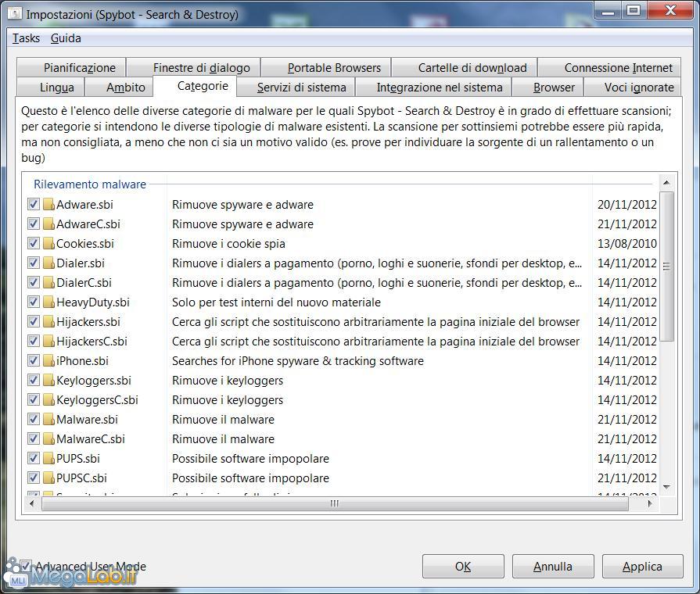700x594 pixels.
Task: Open the Integrazione nel sistema tab
Action: 433,87
